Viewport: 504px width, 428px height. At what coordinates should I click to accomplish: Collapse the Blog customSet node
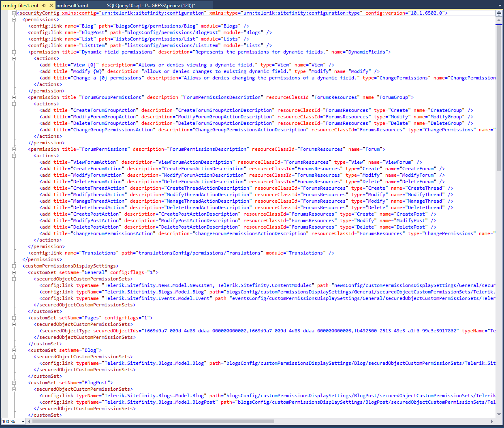pos(14,350)
